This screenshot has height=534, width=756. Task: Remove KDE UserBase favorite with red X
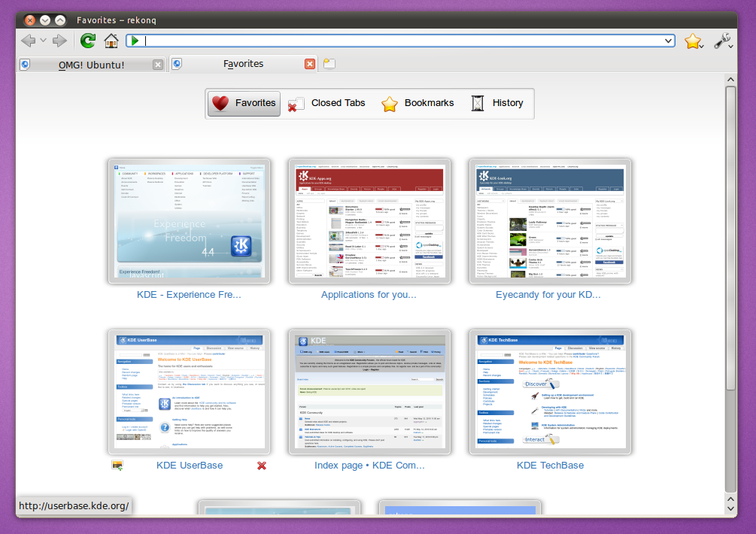pos(261,466)
